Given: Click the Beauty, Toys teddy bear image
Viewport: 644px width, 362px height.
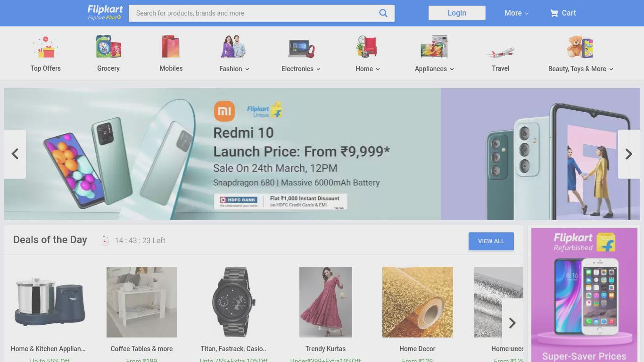Looking at the screenshot, I should (x=580, y=47).
